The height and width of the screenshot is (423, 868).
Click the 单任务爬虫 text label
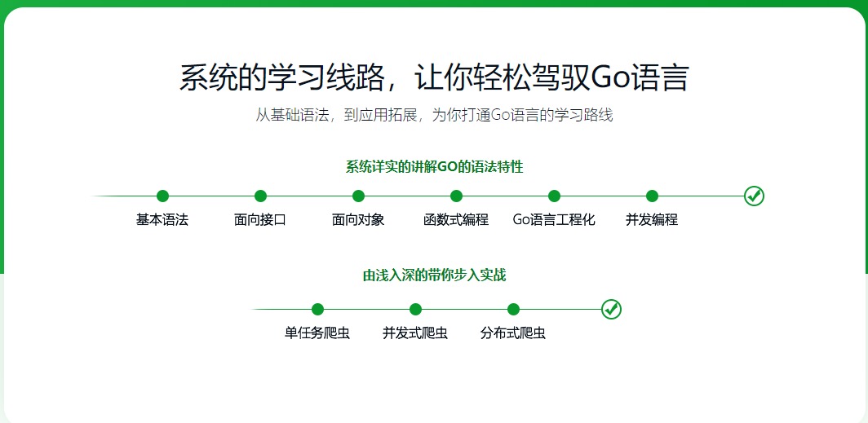coord(317,333)
